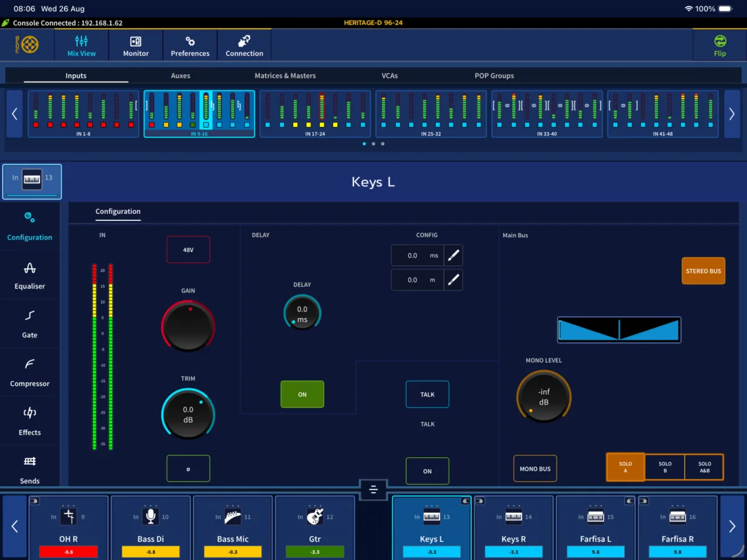The height and width of the screenshot is (560, 747).
Task: Open the Mix View page
Action: click(x=82, y=45)
